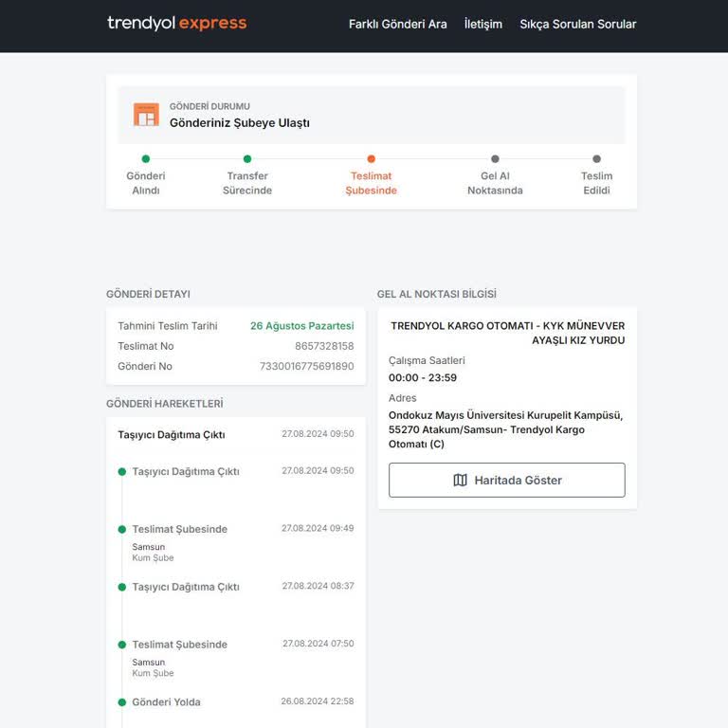Select Teslim Edildi step dot

[596, 159]
